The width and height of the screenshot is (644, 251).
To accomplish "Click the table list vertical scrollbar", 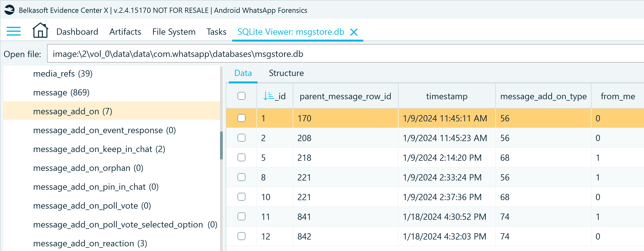I will [221, 145].
